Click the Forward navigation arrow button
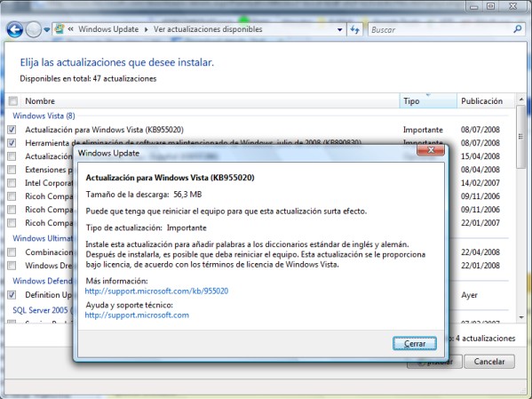The height and width of the screenshot is (399, 532). [x=34, y=30]
